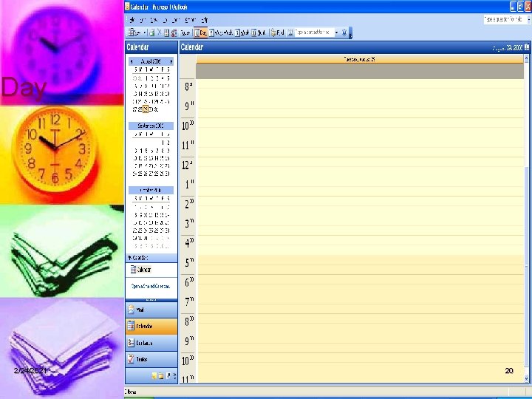Open Configure buttons chevron in navigation pane
Image resolution: width=532 pixels, height=399 pixels.
174,376
